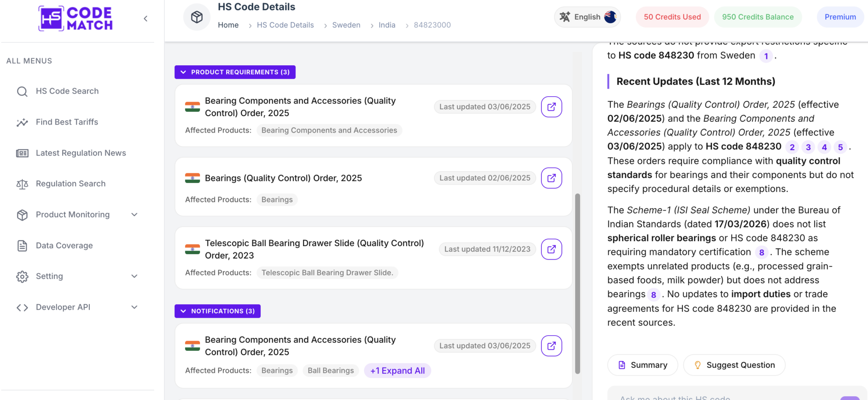The height and width of the screenshot is (400, 868).
Task: Collapse the Notifications section
Action: point(217,311)
